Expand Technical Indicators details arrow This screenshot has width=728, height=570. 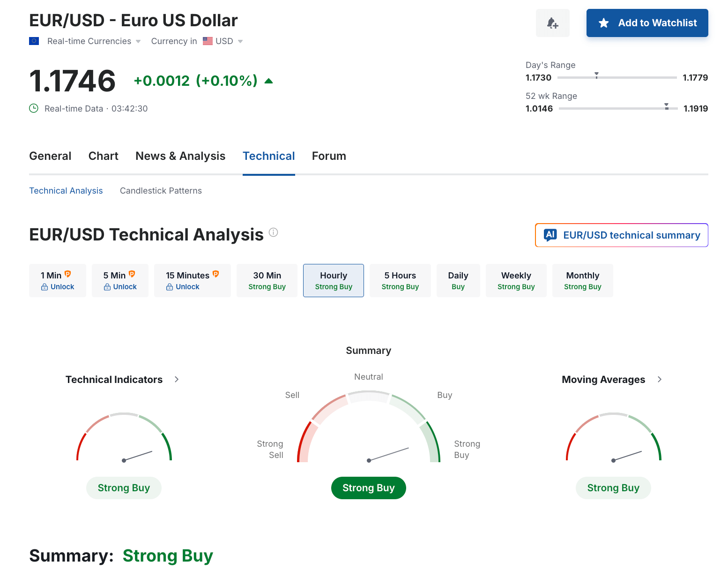point(177,379)
